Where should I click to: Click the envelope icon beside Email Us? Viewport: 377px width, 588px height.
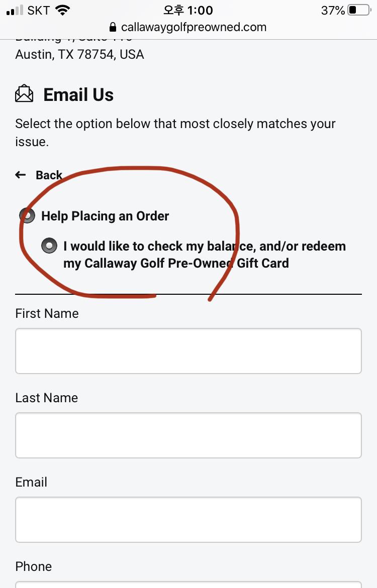pyautogui.click(x=24, y=94)
